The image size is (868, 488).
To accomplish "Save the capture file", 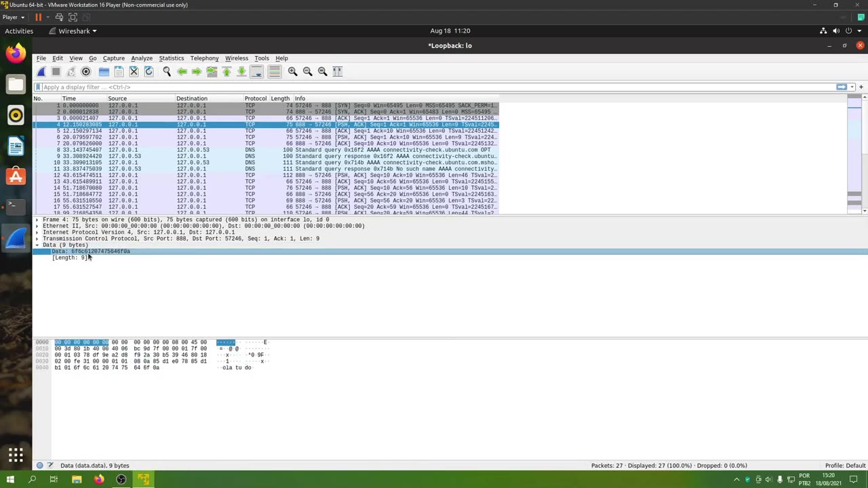I will pos(119,71).
